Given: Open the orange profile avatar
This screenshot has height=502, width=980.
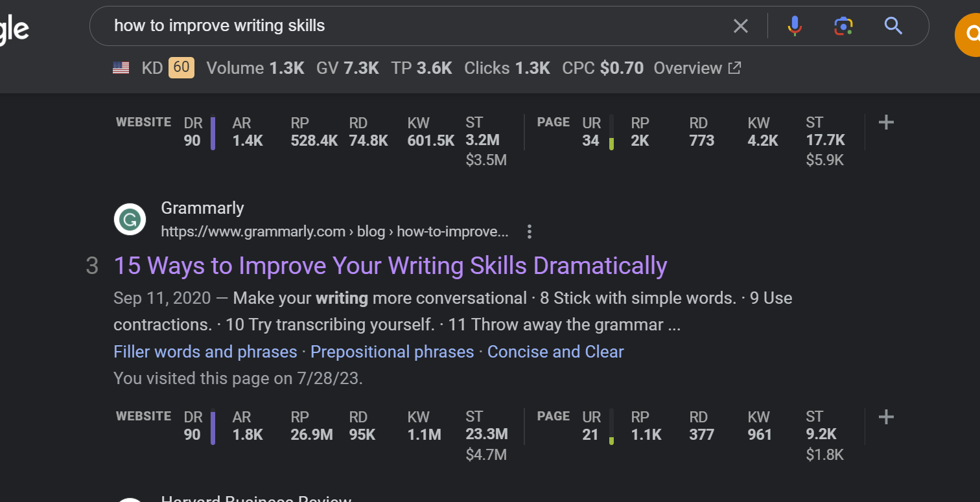Looking at the screenshot, I should [968, 34].
